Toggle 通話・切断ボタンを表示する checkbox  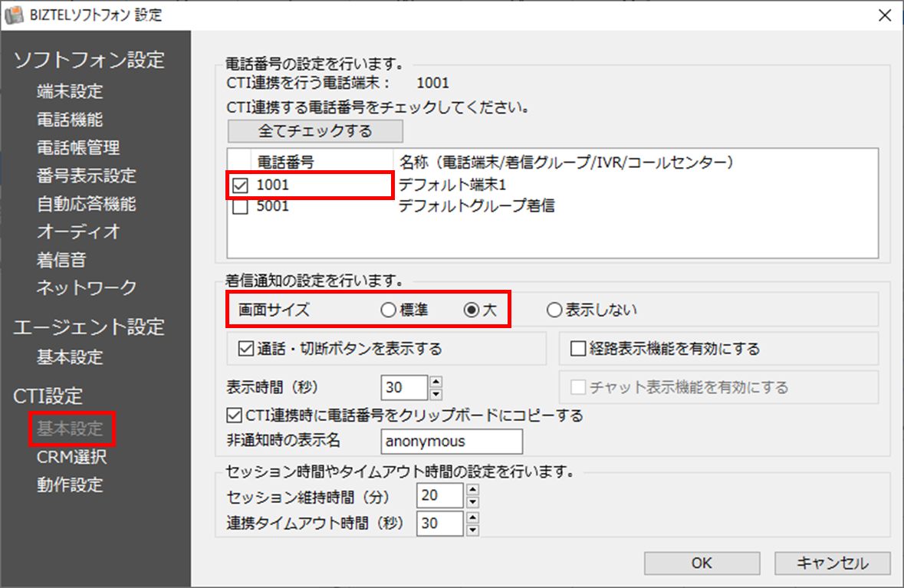[246, 349]
